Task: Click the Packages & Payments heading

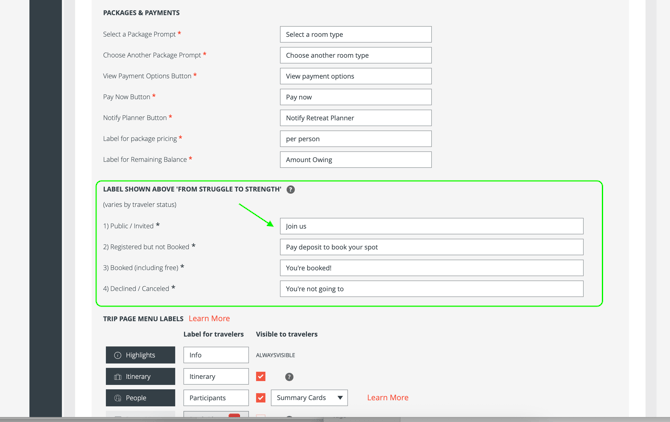Action: point(141,13)
